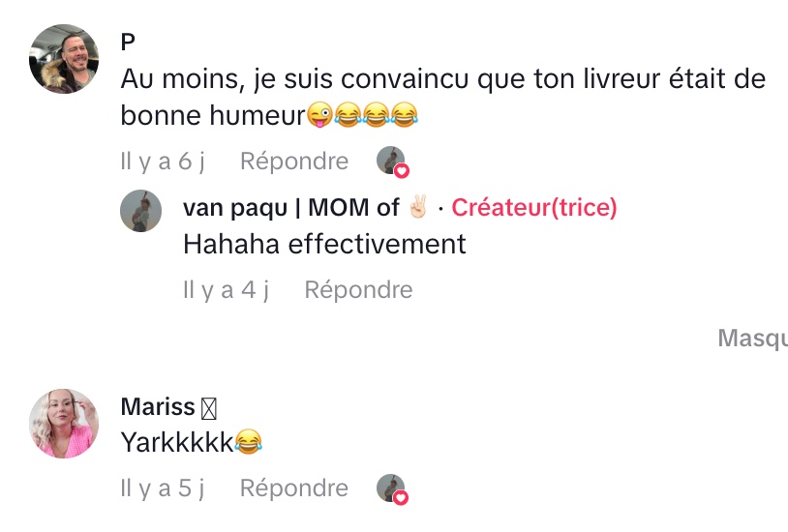This screenshot has width=788, height=532.
Task: Collapse replies with the Masquer control
Action: click(752, 339)
